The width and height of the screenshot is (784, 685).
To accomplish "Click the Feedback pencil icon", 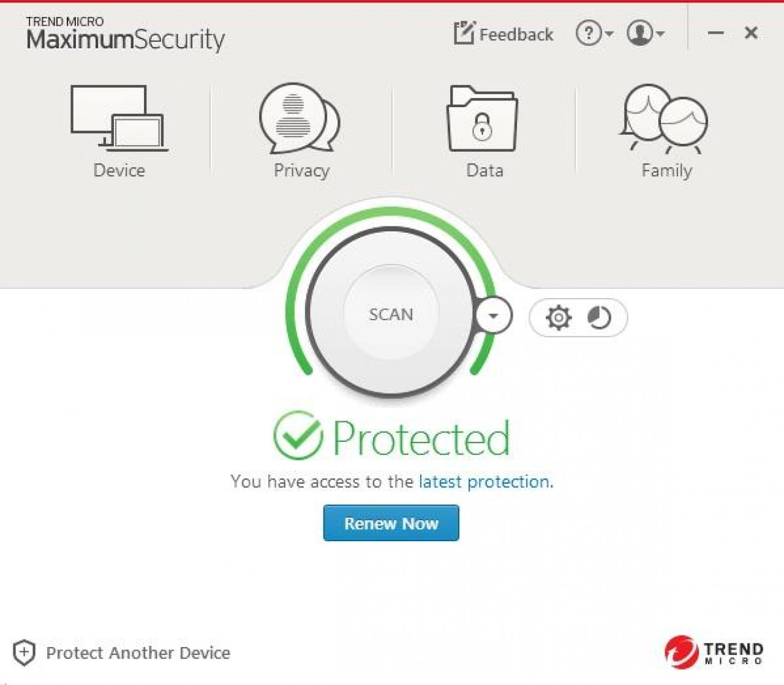I will pos(464,33).
